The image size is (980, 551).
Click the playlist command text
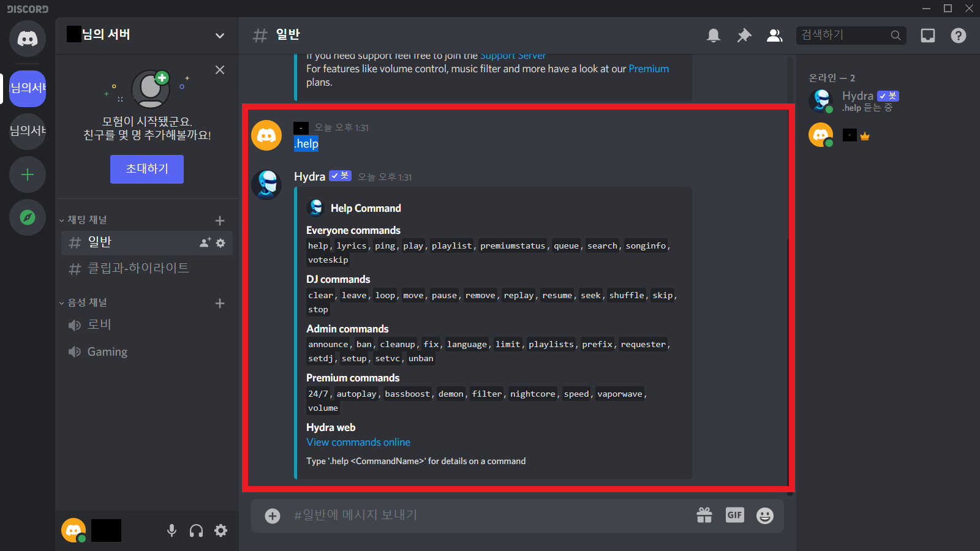[452, 246]
